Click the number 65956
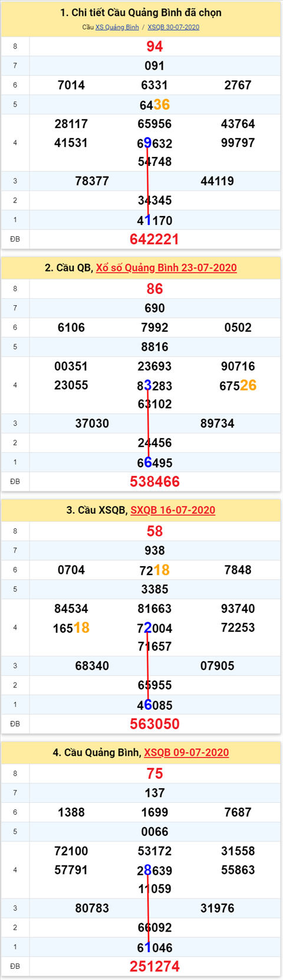The width and height of the screenshot is (283, 980). tap(154, 124)
